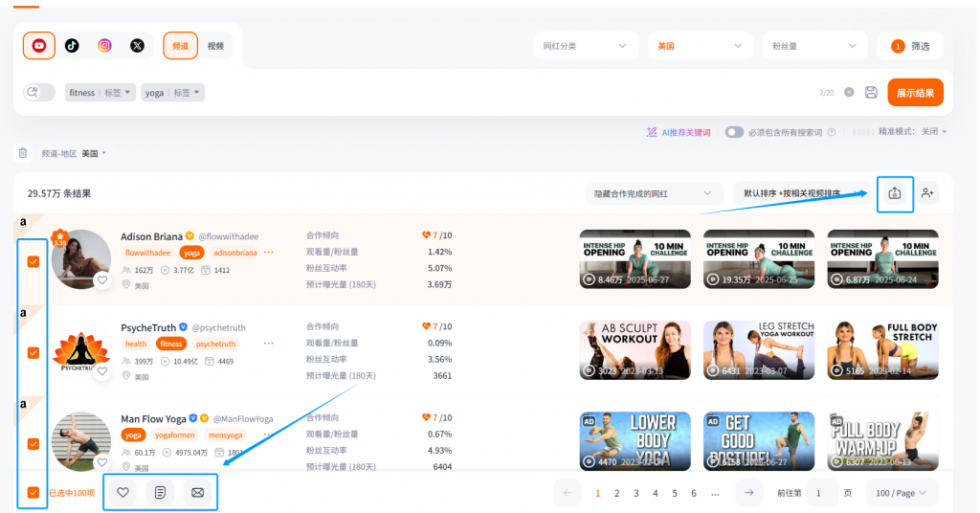Open 隐藏合作完成的网红 dropdown
This screenshot has height=513, width=980.
(x=654, y=193)
